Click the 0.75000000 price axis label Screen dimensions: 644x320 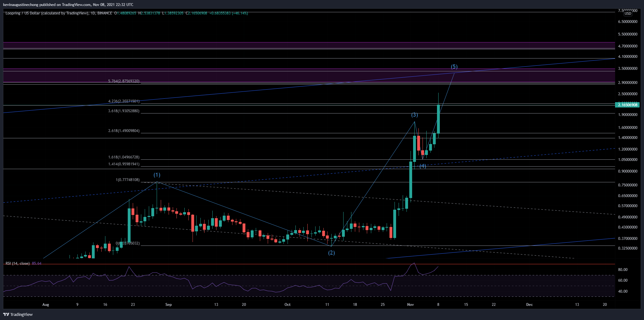(628, 185)
